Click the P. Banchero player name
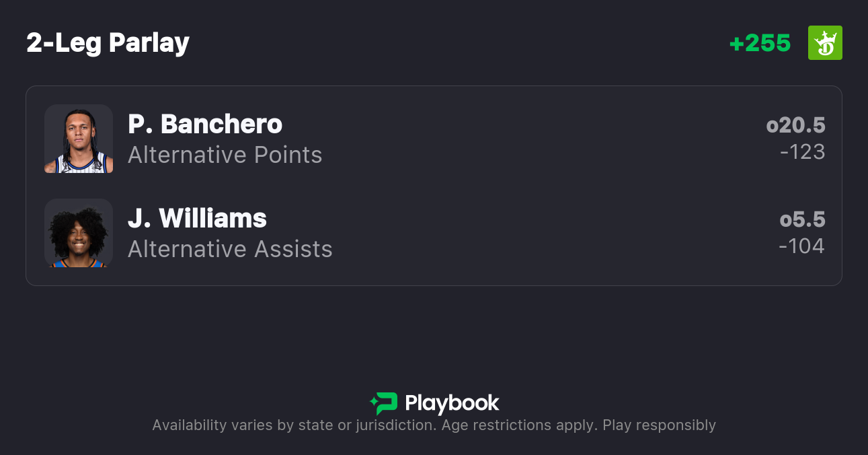 pyautogui.click(x=205, y=125)
